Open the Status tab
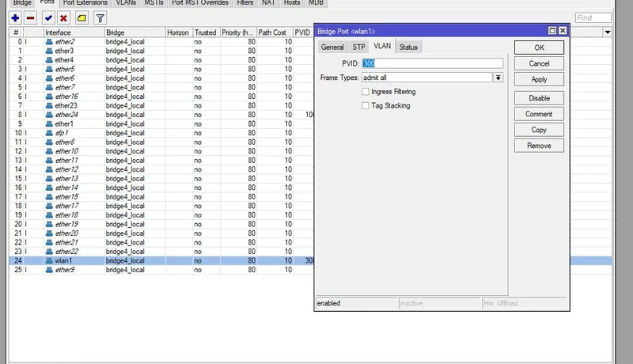The image size is (633, 364). 408,47
